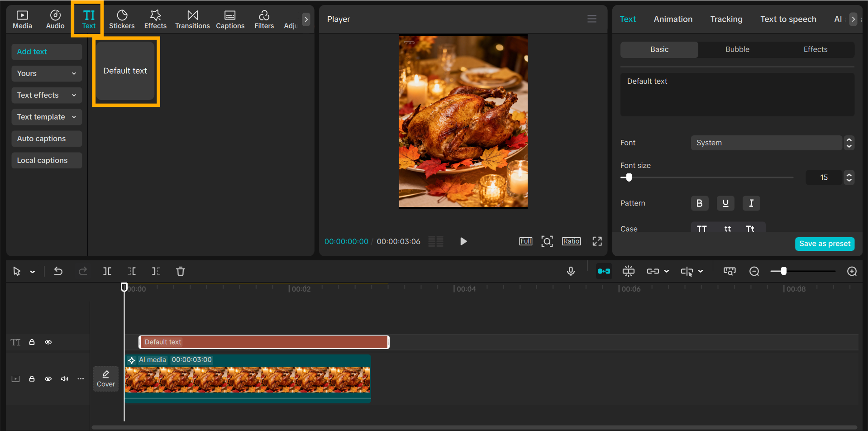Click the Split clip icon in timeline toolbar
Screen dimensions: 868x431
click(x=107, y=271)
